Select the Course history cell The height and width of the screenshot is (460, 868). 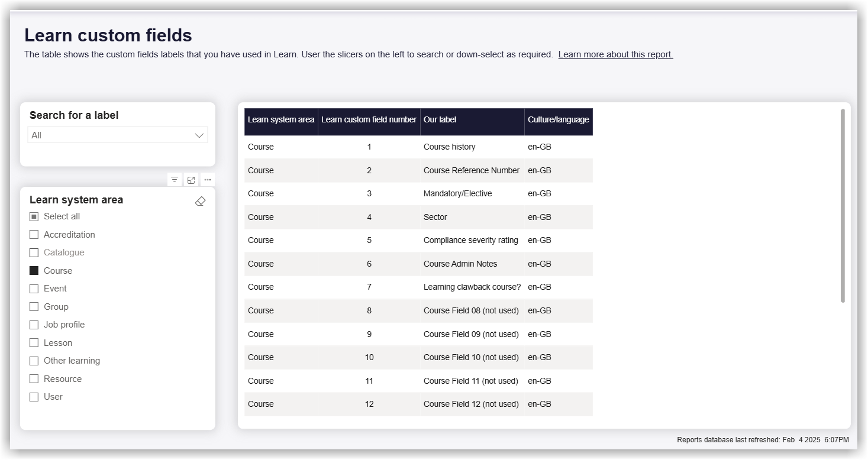[472, 147]
